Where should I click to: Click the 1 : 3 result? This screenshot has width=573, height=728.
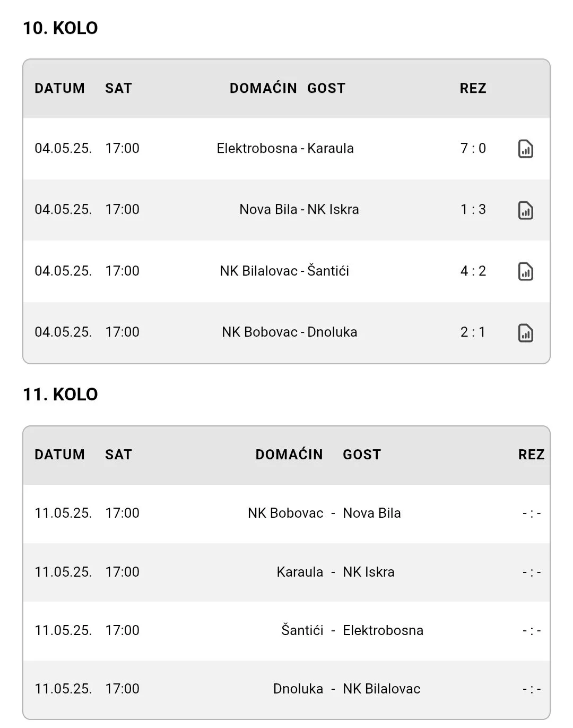pos(473,209)
